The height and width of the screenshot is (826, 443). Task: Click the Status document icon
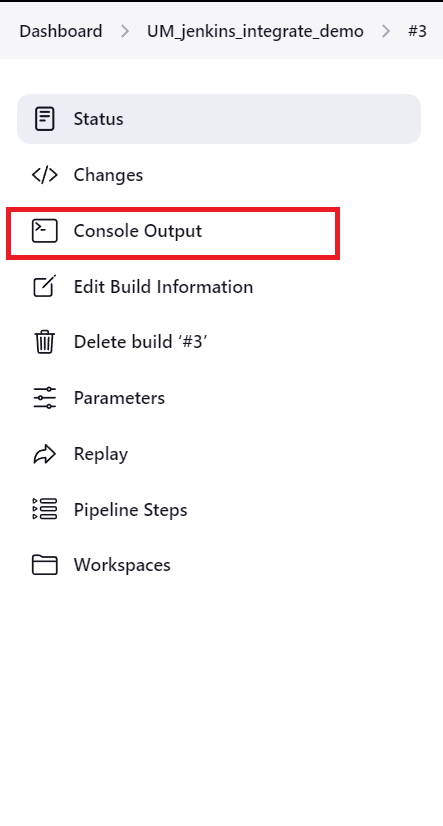pyautogui.click(x=45, y=119)
